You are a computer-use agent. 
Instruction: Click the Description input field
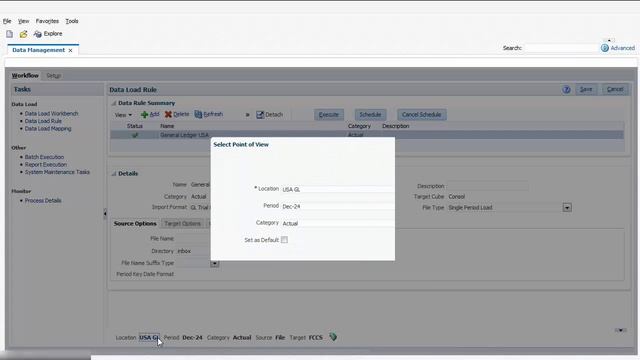(488, 186)
